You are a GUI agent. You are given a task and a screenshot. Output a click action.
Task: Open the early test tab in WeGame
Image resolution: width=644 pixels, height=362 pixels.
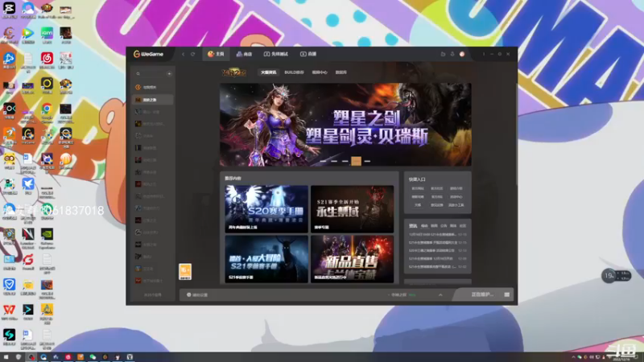tap(275, 54)
